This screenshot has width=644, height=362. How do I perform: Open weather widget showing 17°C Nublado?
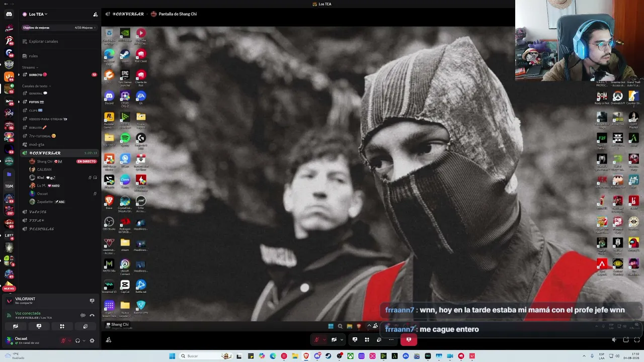(14, 356)
